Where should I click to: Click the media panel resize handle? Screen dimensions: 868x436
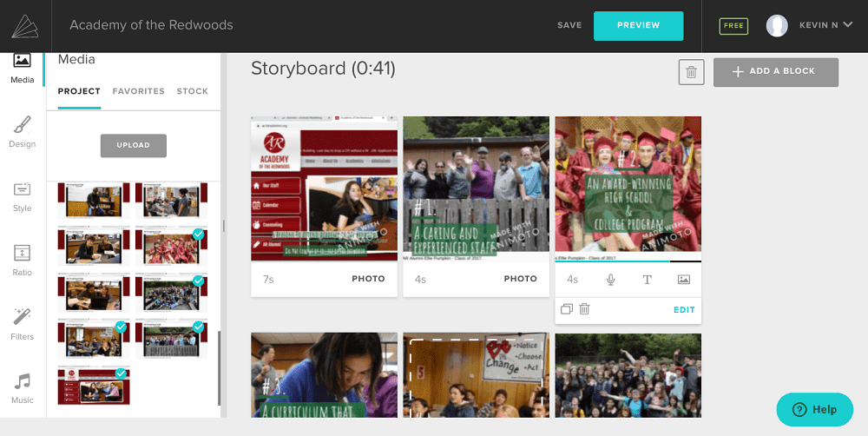point(224,226)
